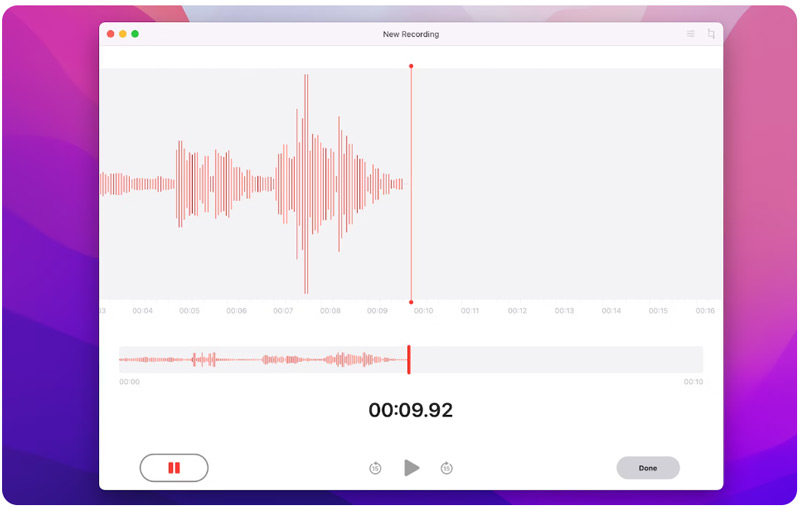Click the 00:09 timeline label
800x508 pixels.
(377, 311)
